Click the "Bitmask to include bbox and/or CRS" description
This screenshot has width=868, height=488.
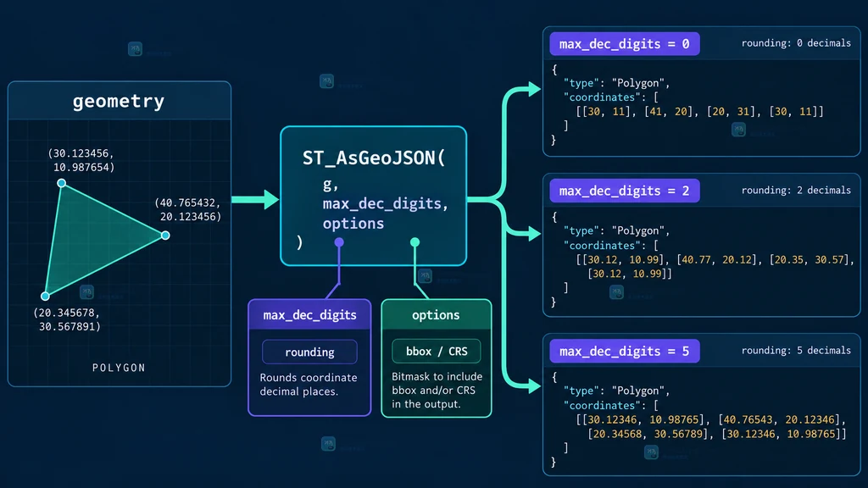tap(437, 390)
